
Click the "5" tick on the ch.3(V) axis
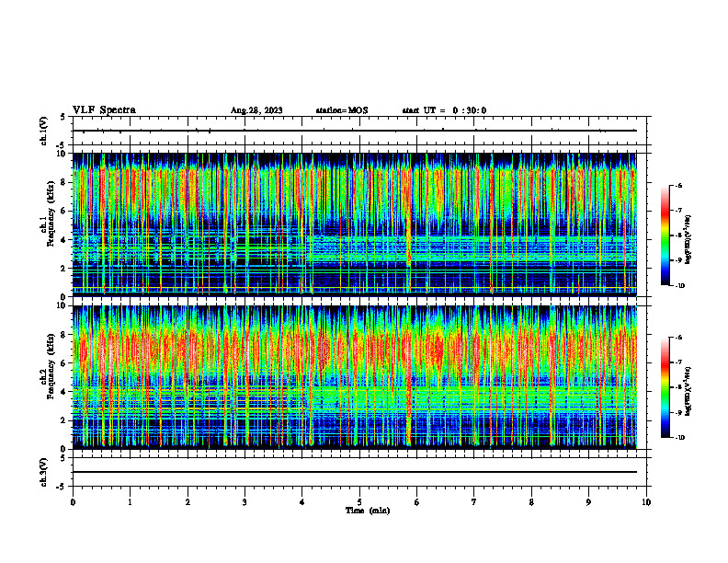coord(63,458)
